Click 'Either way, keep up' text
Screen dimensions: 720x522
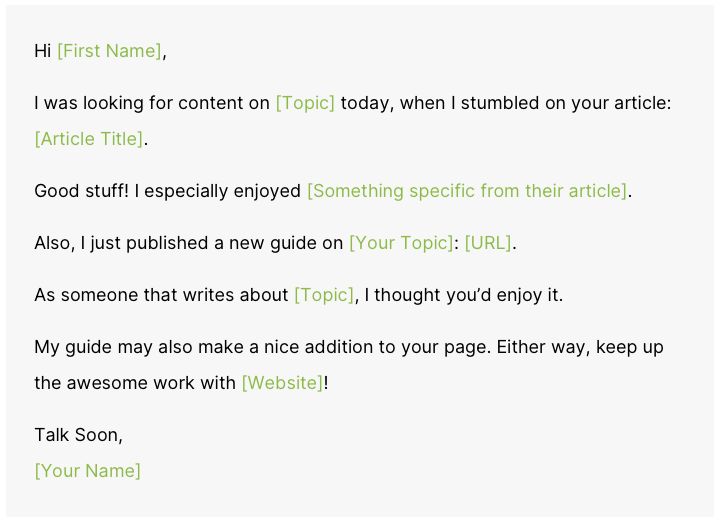580,347
